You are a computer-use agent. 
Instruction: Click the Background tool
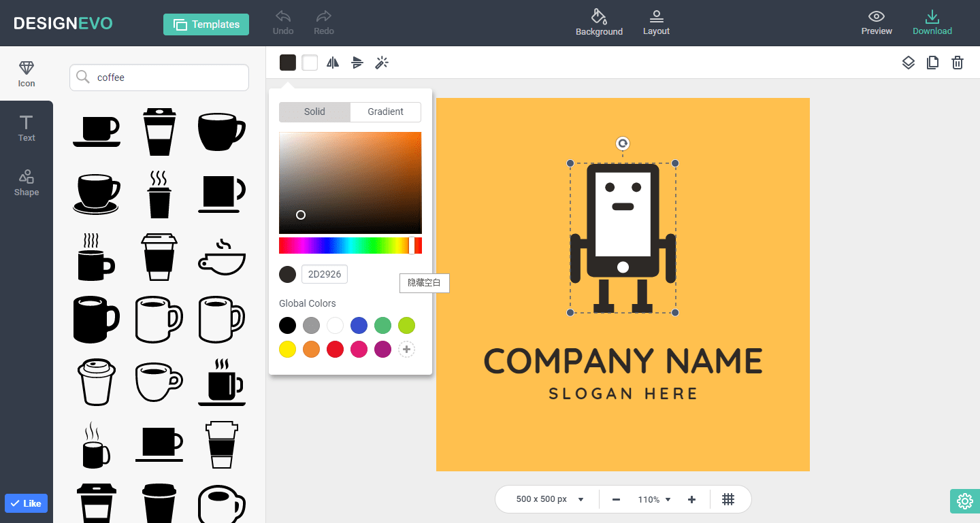pos(598,22)
